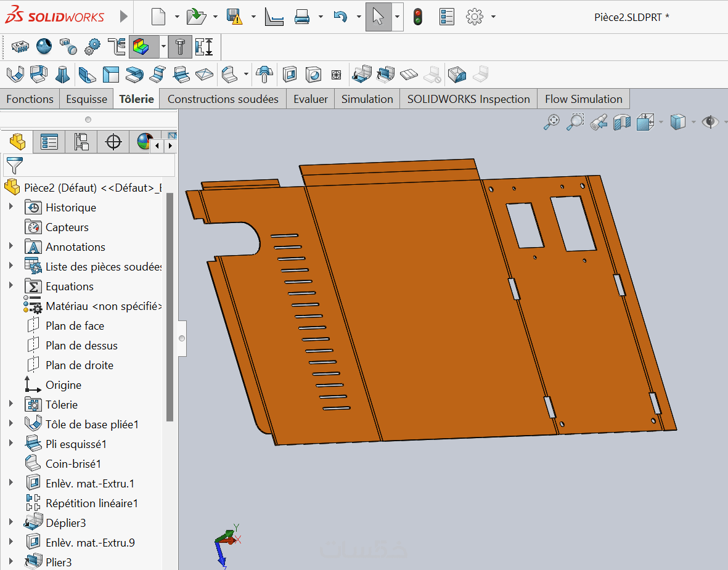Open the Options gear dropdown arrow

(x=493, y=17)
